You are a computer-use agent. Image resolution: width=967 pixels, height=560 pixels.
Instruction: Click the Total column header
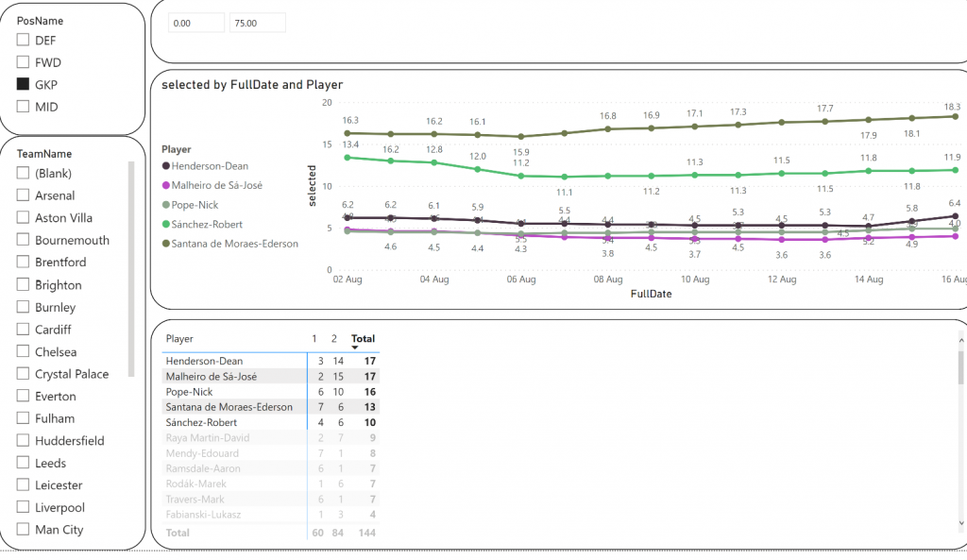click(x=363, y=339)
